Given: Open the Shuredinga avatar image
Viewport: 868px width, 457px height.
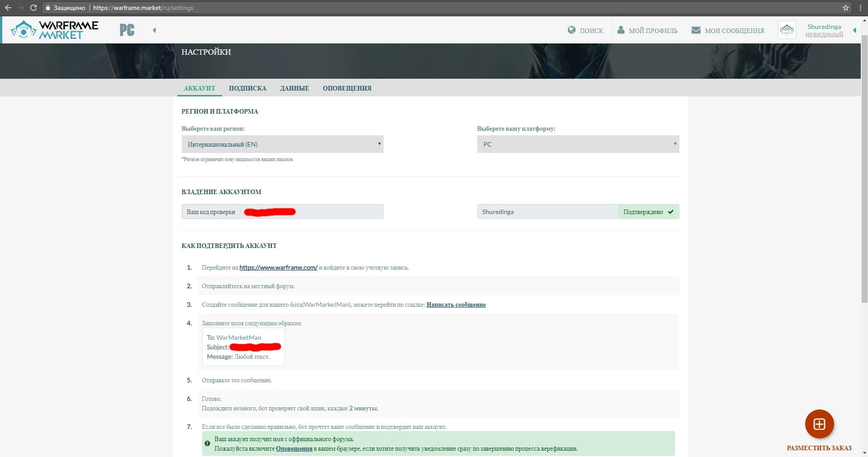Looking at the screenshot, I should pos(787,30).
